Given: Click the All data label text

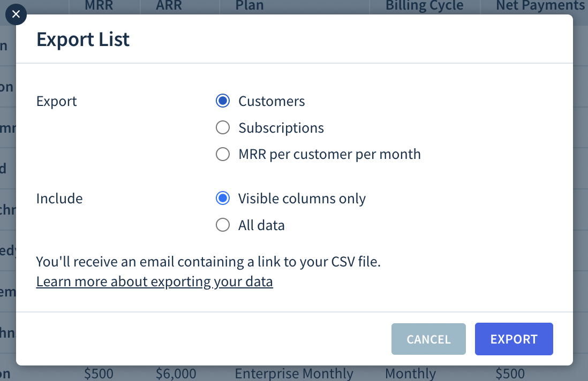Looking at the screenshot, I should click(x=261, y=225).
